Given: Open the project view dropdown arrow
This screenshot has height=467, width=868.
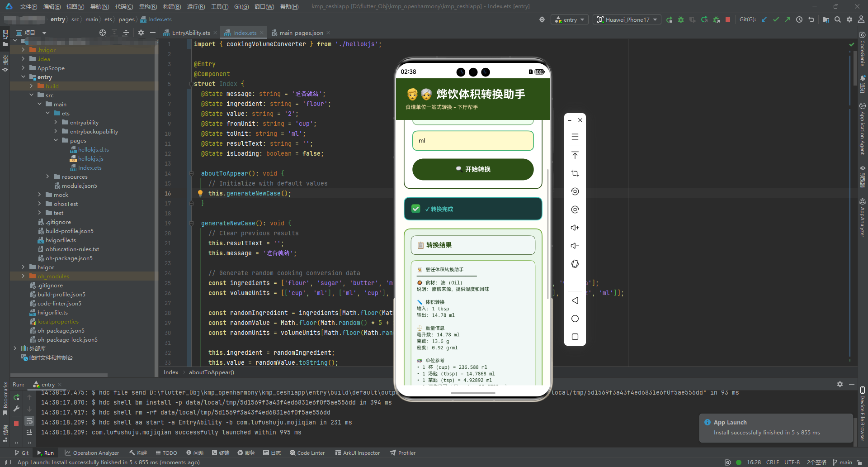Looking at the screenshot, I should click(44, 33).
